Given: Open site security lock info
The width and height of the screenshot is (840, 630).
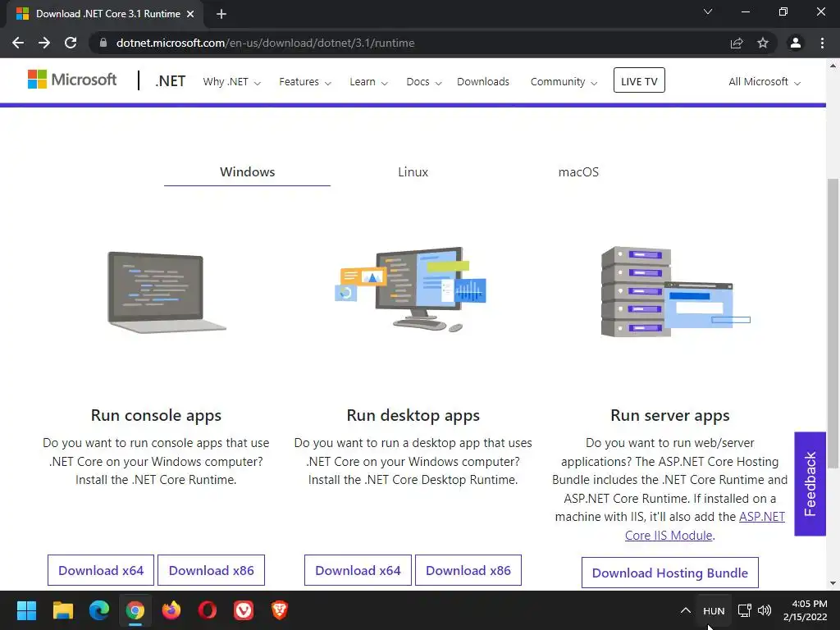Looking at the screenshot, I should (x=103, y=43).
